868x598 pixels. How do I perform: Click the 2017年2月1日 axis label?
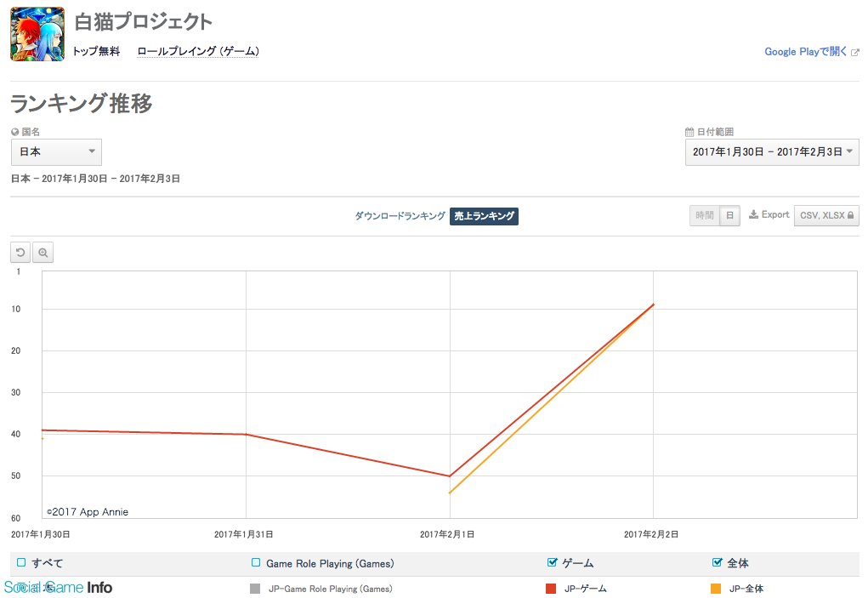coord(446,534)
